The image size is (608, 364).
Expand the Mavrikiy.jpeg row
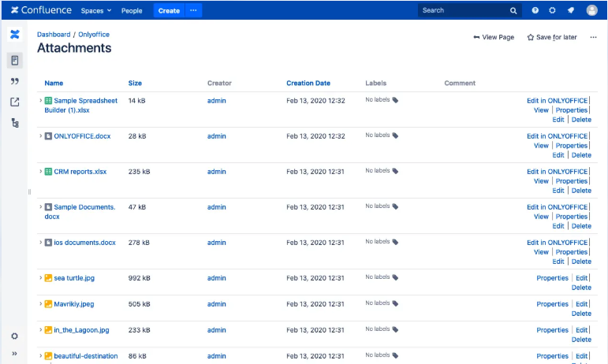coord(40,303)
